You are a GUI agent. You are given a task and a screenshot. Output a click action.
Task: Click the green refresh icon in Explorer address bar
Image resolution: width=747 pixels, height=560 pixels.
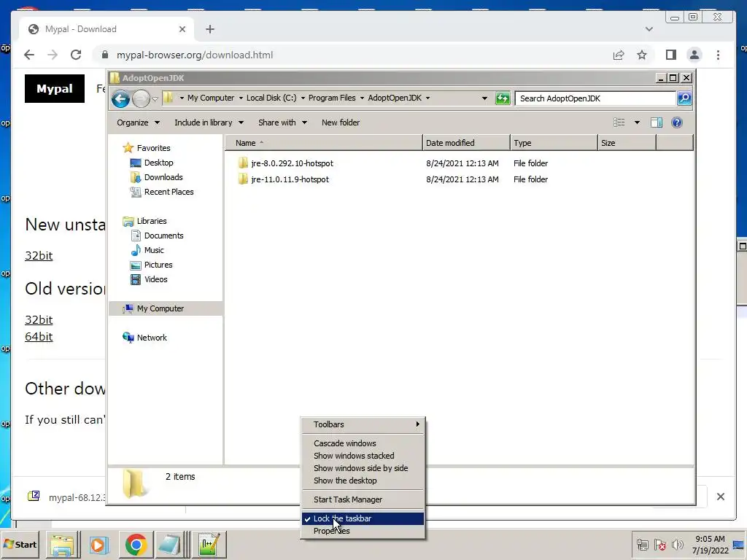(x=503, y=98)
